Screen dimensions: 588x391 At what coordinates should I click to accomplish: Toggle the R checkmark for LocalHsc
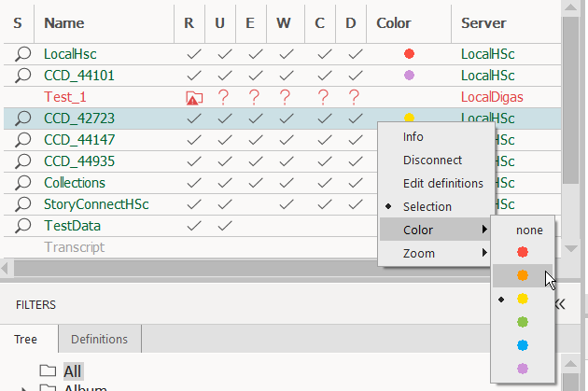(193, 54)
